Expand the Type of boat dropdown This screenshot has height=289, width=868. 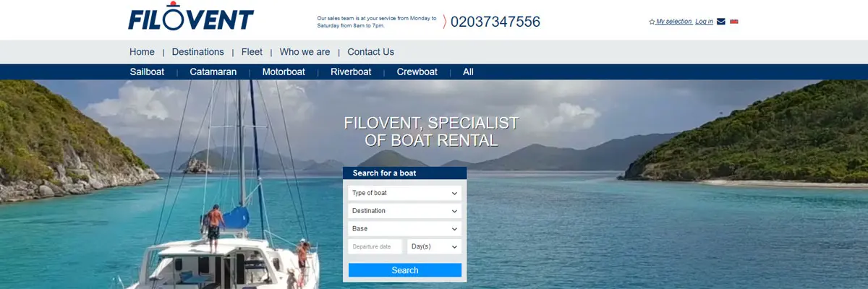pyautogui.click(x=405, y=193)
